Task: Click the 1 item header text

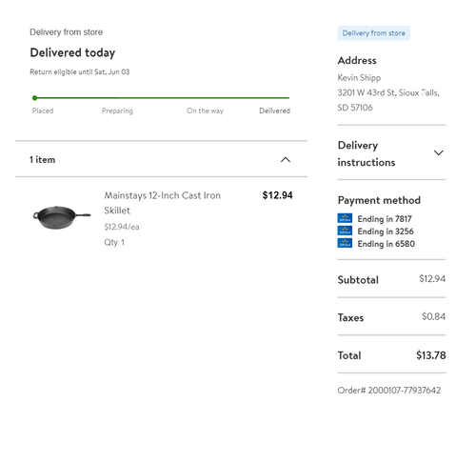Action: click(42, 159)
